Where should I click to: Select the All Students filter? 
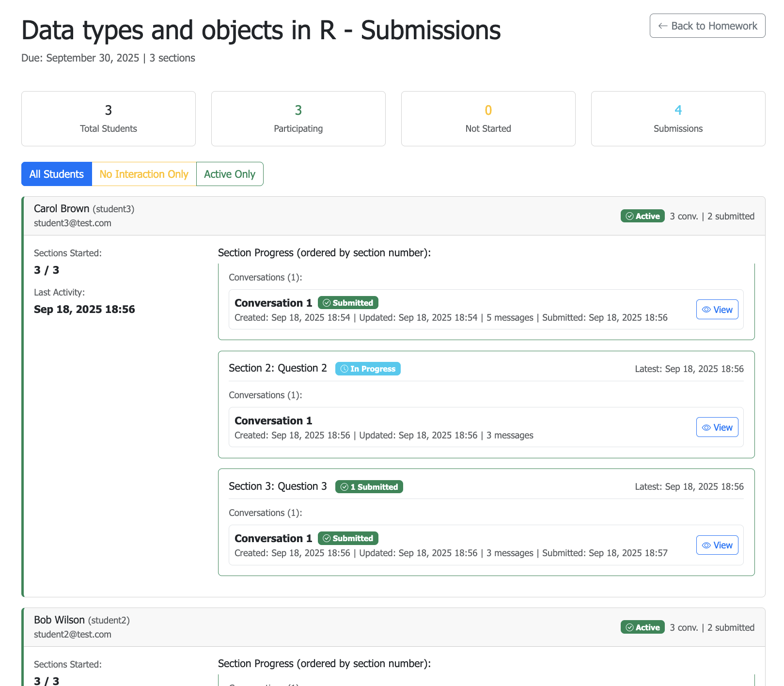(57, 174)
